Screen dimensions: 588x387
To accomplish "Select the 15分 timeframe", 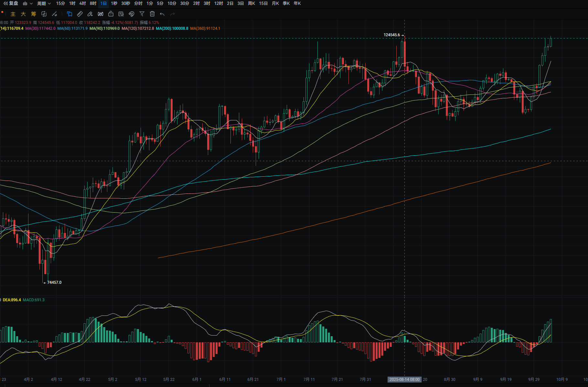I will (x=60, y=4).
